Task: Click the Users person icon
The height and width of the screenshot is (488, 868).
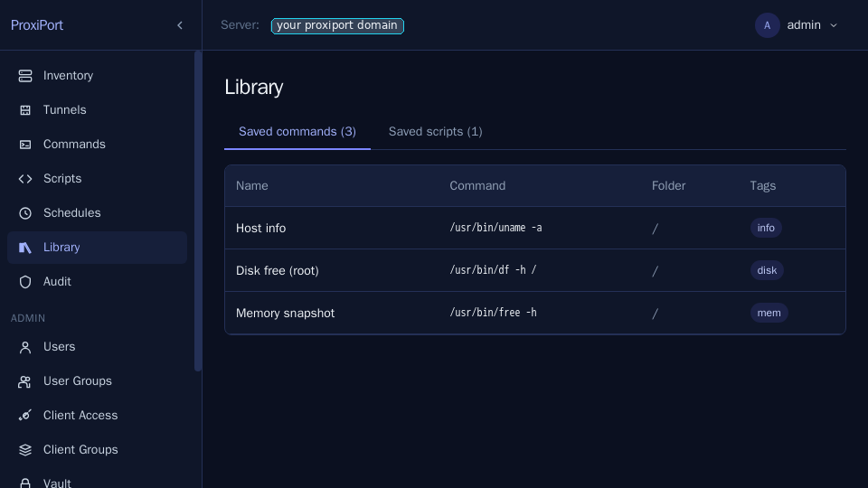Action: point(25,347)
